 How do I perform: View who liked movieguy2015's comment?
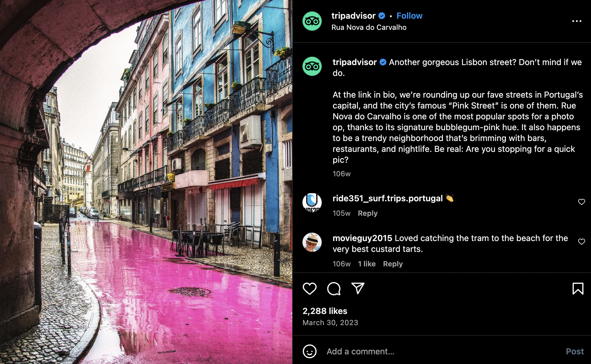coord(367,264)
